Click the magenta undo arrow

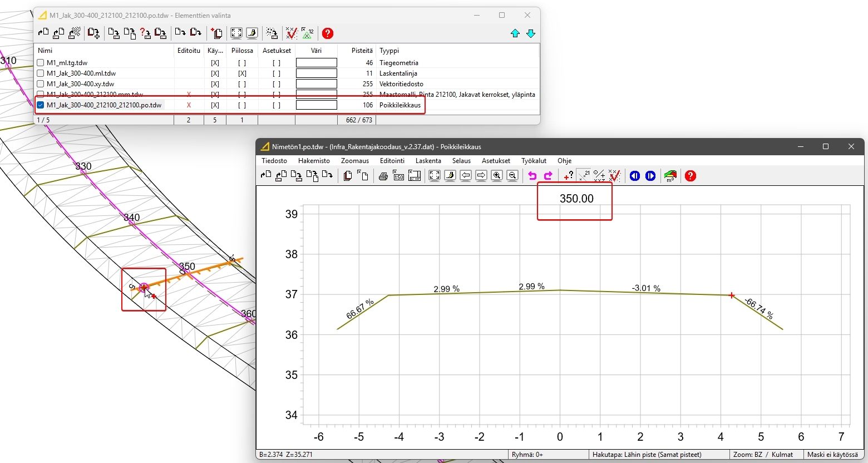point(532,176)
